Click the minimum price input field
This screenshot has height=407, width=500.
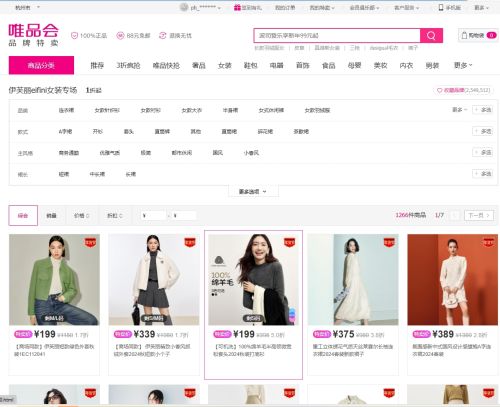[x=154, y=216]
